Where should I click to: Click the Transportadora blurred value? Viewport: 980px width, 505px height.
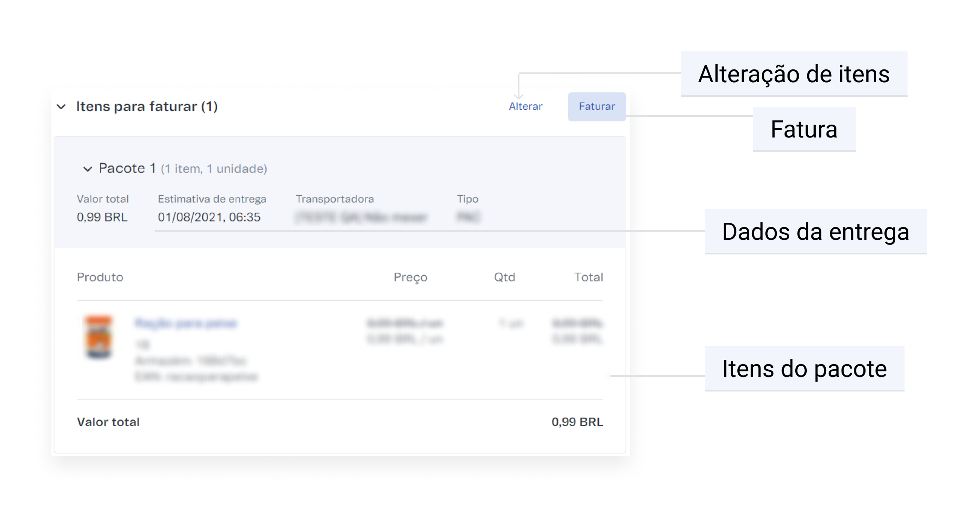point(361,218)
